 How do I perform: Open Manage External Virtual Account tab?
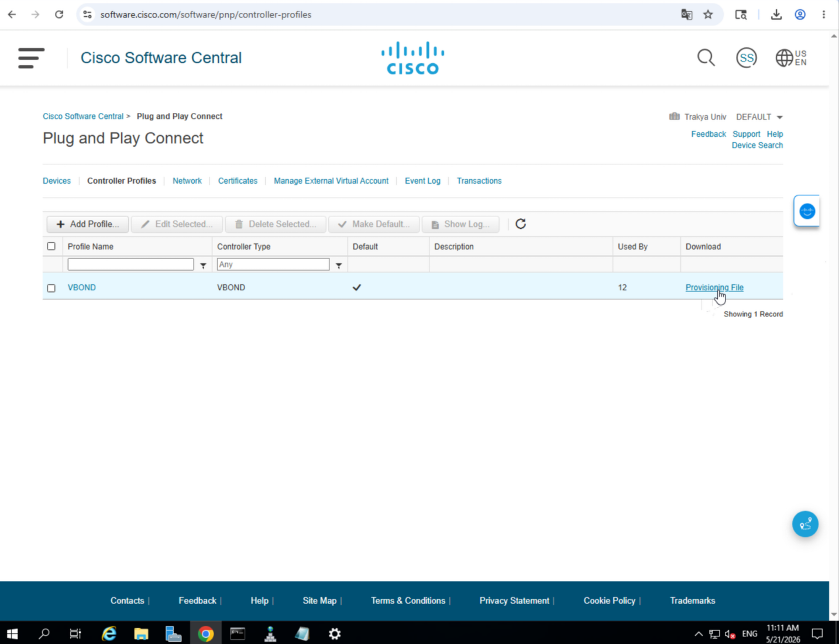click(x=331, y=181)
